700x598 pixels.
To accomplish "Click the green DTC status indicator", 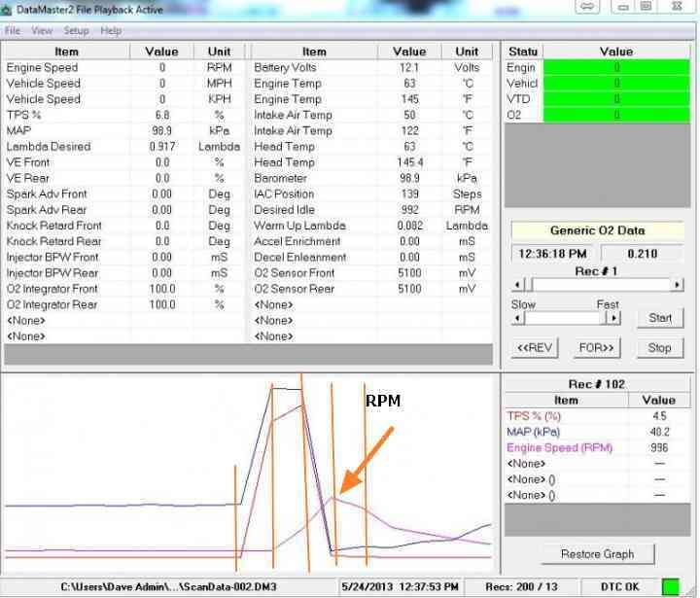I will tap(670, 587).
